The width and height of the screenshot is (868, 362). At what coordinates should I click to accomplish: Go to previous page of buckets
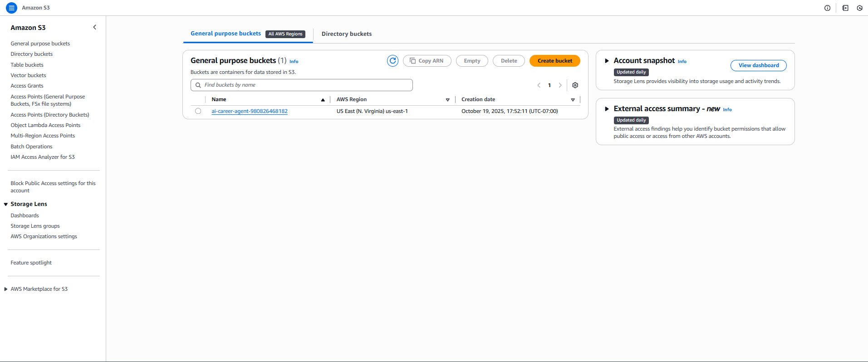[x=539, y=85]
